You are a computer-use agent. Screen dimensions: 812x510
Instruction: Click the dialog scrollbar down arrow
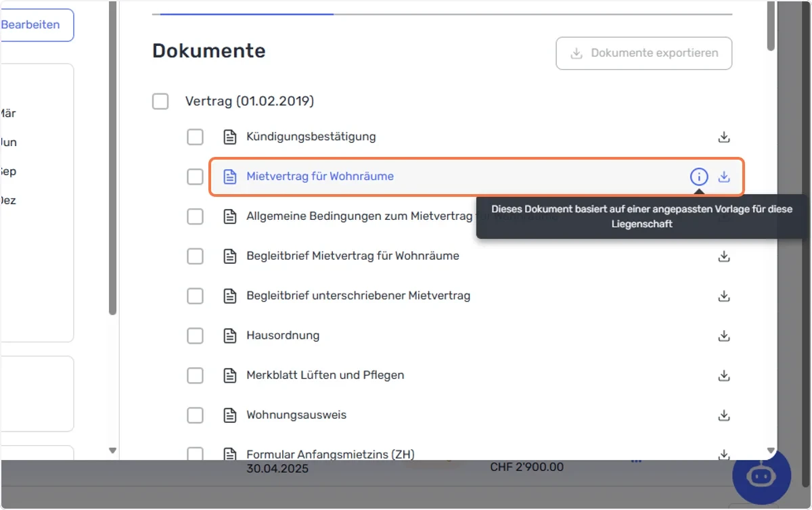pyautogui.click(x=771, y=450)
